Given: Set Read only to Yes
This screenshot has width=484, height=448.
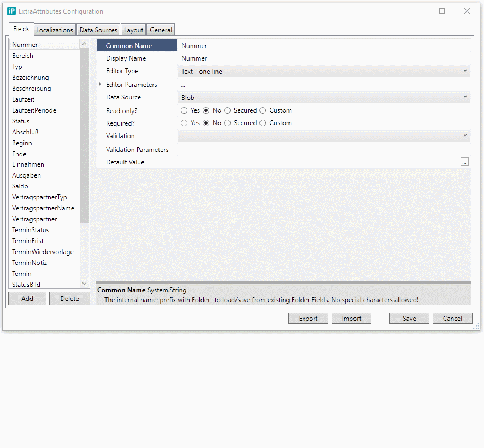Looking at the screenshot, I should [184, 110].
